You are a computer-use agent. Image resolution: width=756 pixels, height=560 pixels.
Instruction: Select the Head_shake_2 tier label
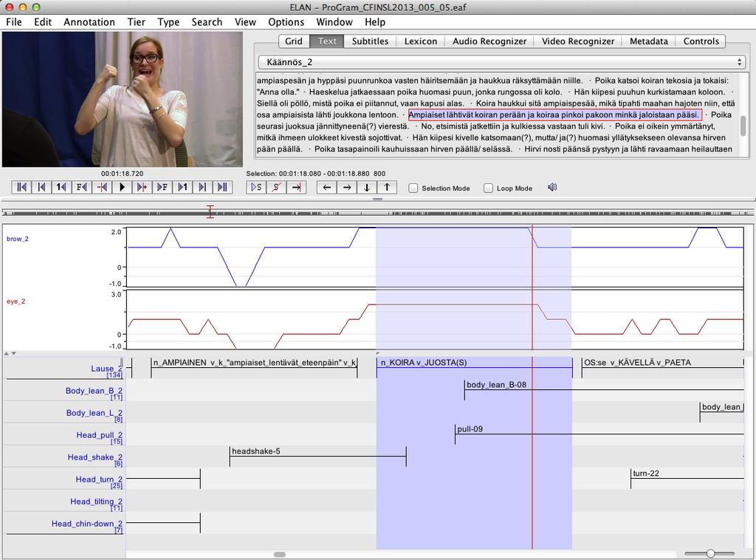coord(94,457)
